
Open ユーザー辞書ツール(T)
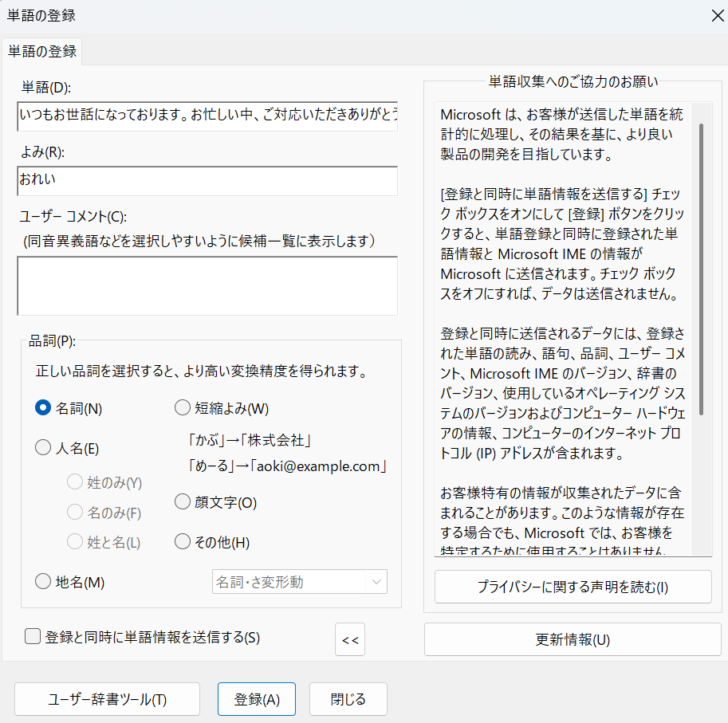(107, 699)
